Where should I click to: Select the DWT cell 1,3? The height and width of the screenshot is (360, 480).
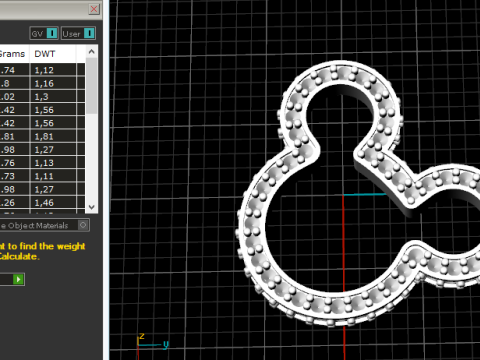click(53, 97)
